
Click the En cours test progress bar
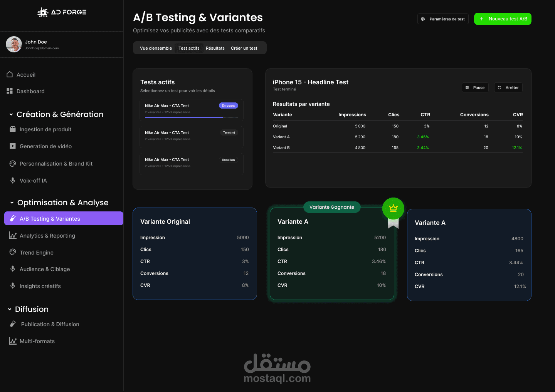[192, 117]
